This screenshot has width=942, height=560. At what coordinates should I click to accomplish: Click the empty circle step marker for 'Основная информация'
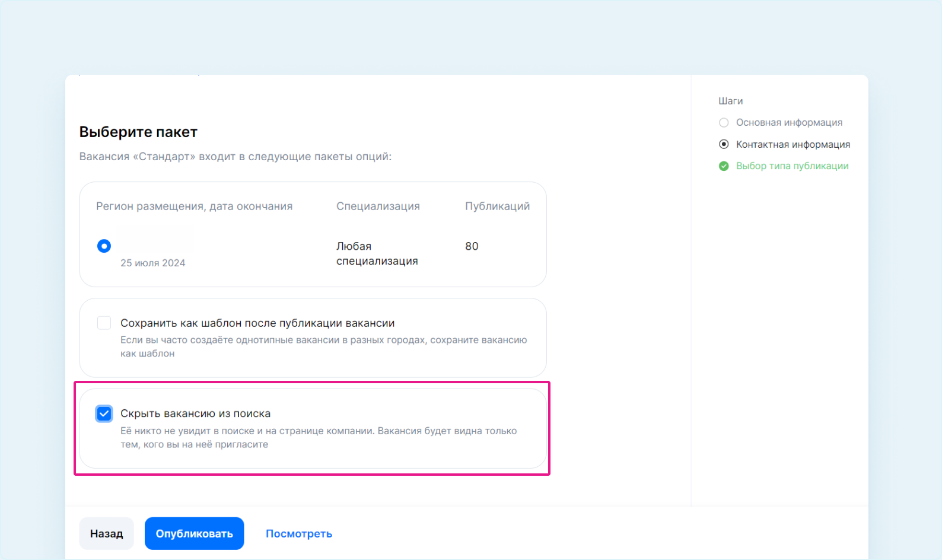[724, 123]
